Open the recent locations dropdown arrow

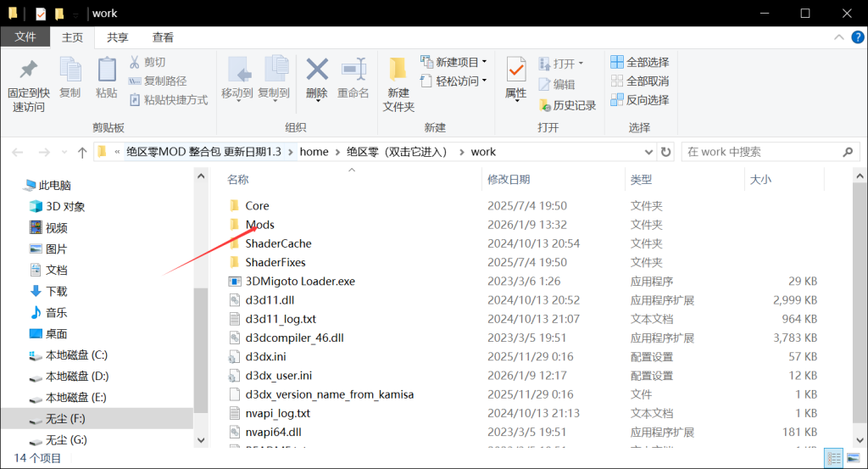click(x=64, y=153)
